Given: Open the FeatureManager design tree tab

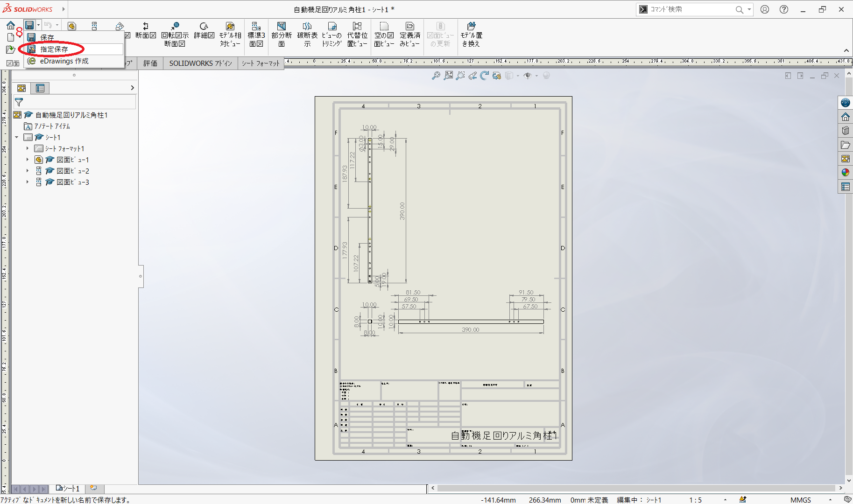Looking at the screenshot, I should tap(21, 88).
